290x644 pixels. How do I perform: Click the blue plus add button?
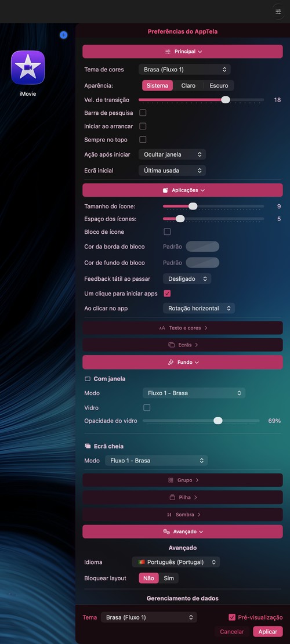(x=63, y=35)
